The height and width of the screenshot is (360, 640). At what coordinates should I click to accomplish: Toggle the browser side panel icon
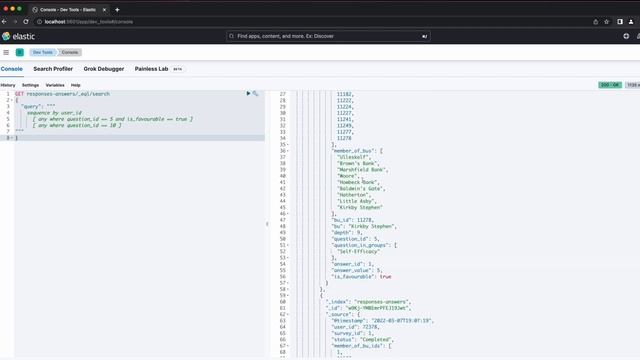click(x=620, y=22)
